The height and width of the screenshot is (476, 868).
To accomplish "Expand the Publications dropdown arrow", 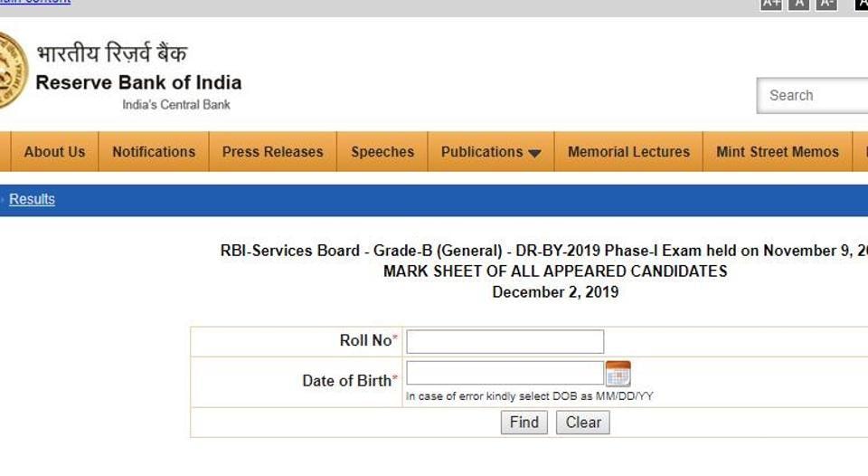I will click(x=534, y=154).
